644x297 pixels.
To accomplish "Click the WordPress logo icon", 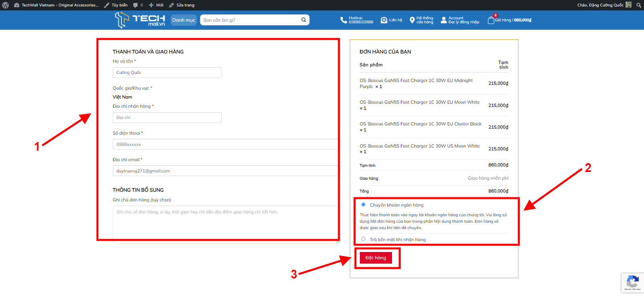I will coord(6,5).
